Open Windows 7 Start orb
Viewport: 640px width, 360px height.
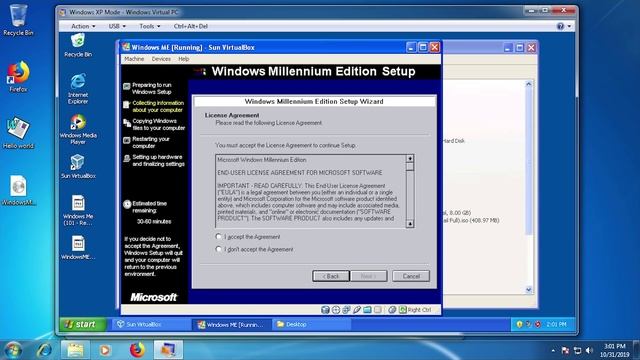pos(13,350)
